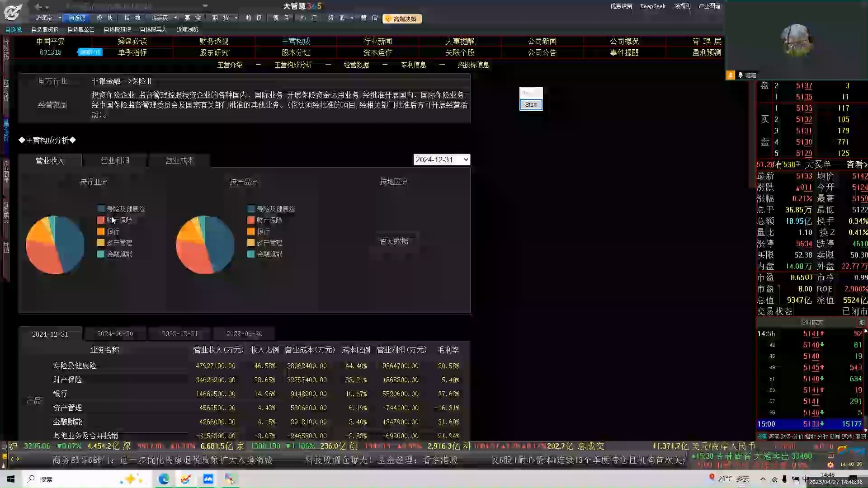This screenshot has height=488, width=868.
Task: Open the 近期浏览 sub-tab
Action: 187,30
